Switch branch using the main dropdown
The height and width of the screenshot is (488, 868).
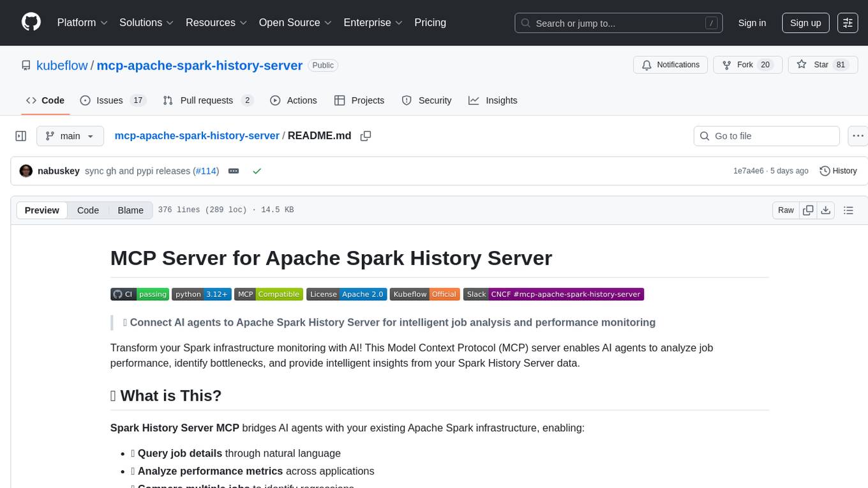pos(70,136)
